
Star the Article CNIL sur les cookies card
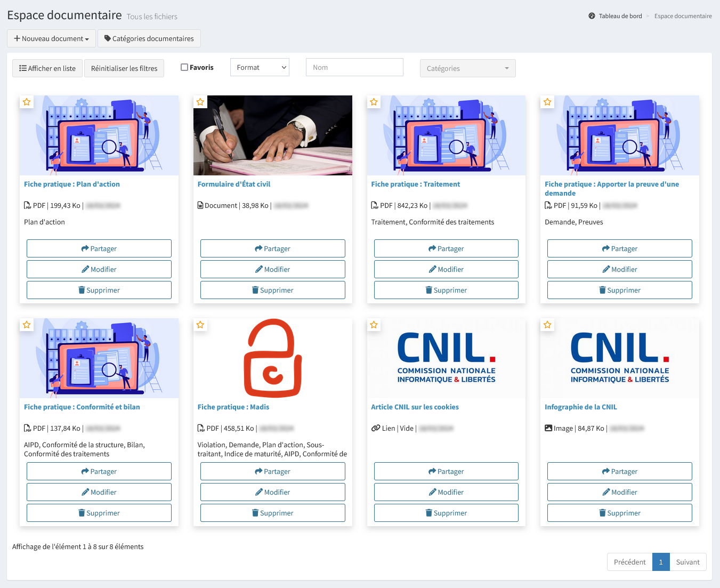pos(374,325)
